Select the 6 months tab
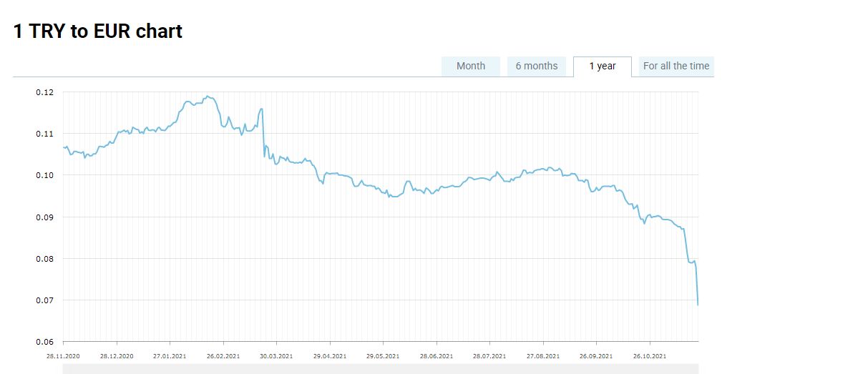This screenshot has width=868, height=374. [537, 66]
